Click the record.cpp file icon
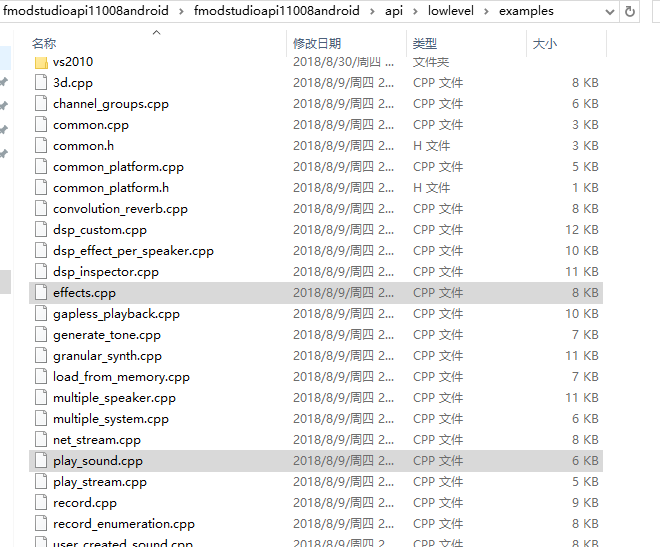The height and width of the screenshot is (547, 660). tap(41, 503)
